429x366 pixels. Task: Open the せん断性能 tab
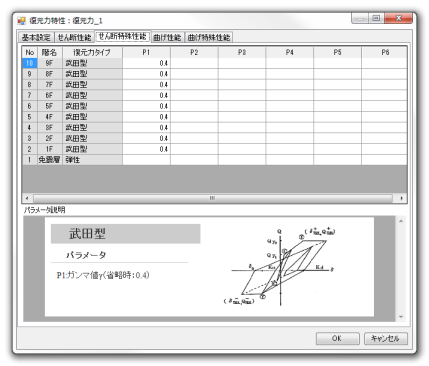(x=74, y=37)
